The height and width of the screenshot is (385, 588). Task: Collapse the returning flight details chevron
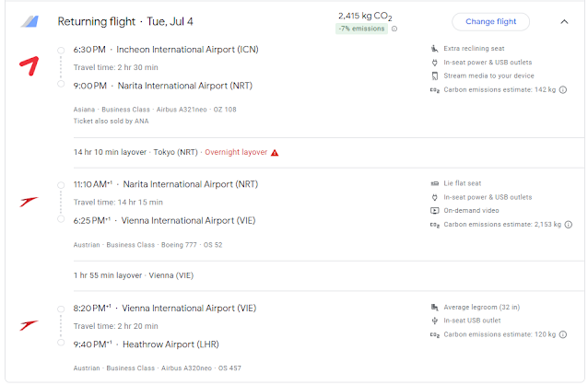click(564, 21)
